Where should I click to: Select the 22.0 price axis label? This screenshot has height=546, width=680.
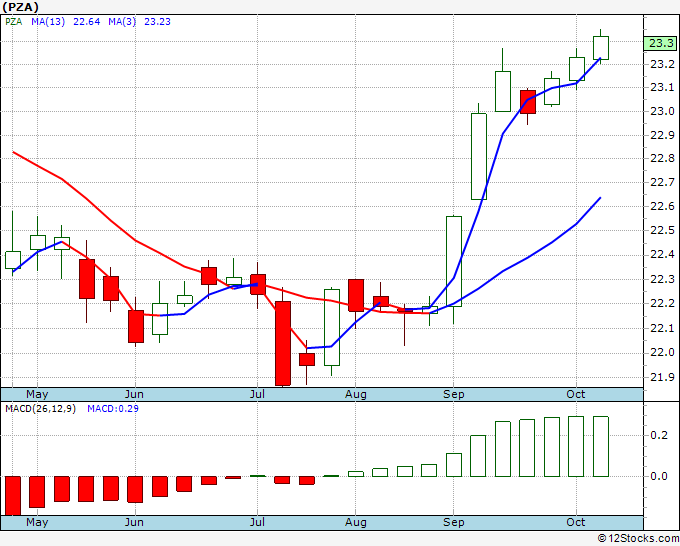[x=662, y=352]
